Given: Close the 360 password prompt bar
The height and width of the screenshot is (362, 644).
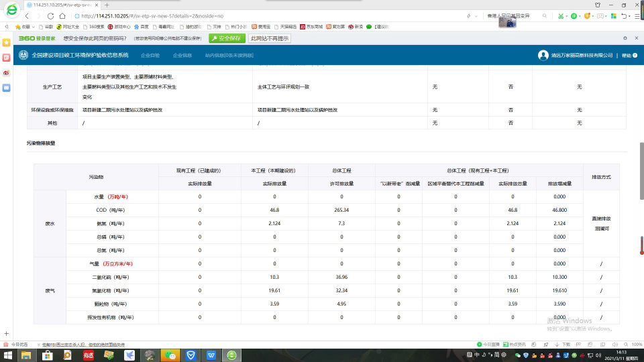Looking at the screenshot, I should (636, 38).
